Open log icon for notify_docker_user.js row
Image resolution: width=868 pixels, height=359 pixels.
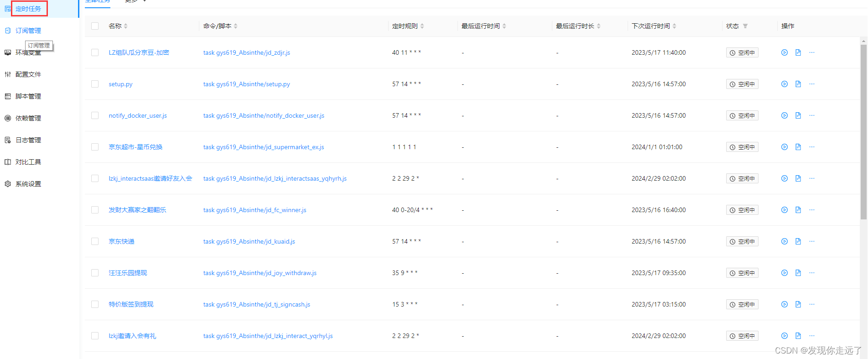click(798, 115)
